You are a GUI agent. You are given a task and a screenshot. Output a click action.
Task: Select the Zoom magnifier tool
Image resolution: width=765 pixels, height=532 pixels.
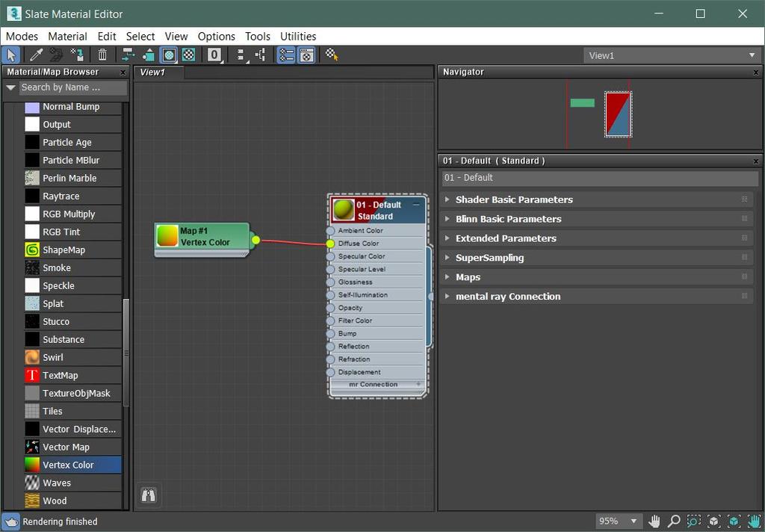[674, 522]
